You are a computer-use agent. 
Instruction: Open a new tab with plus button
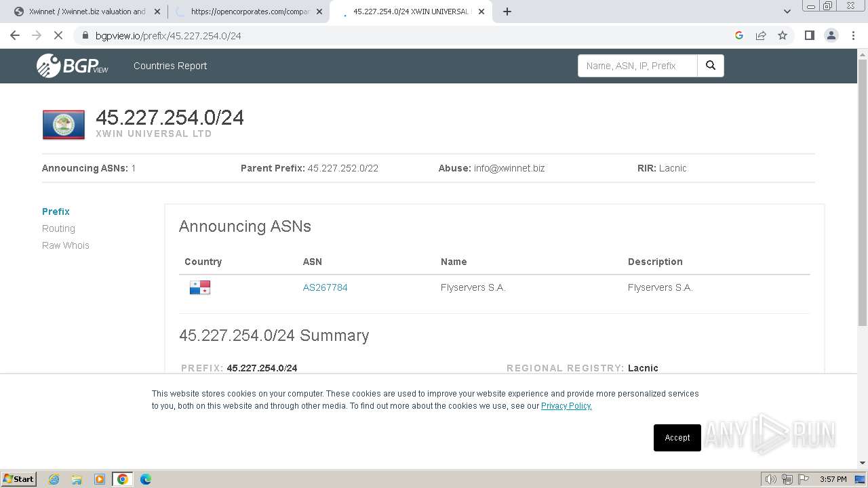pyautogui.click(x=507, y=12)
